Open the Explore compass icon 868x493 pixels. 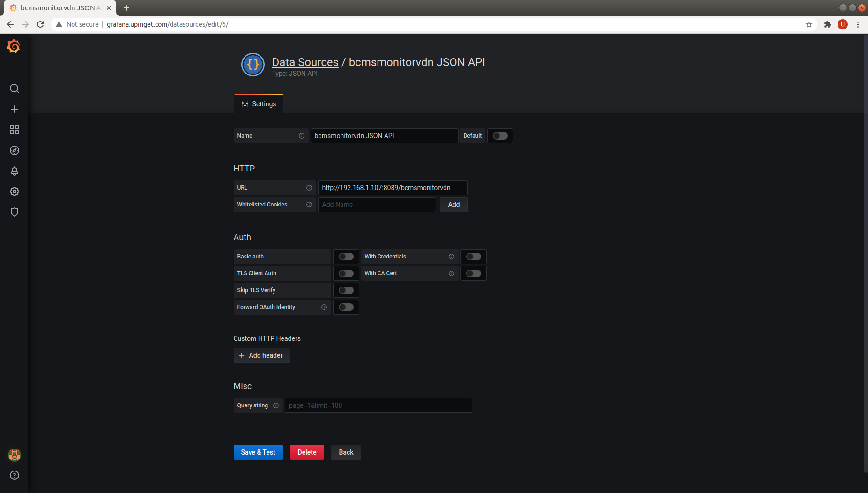[15, 150]
